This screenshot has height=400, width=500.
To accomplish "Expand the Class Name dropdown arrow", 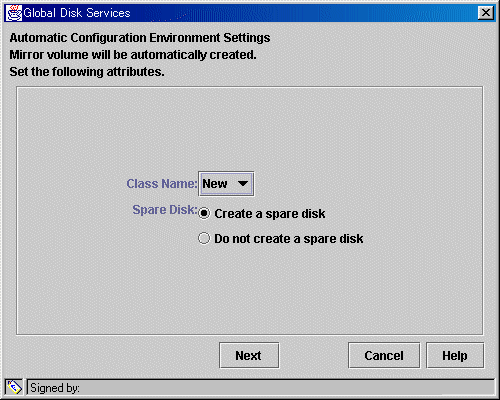I will pyautogui.click(x=243, y=184).
